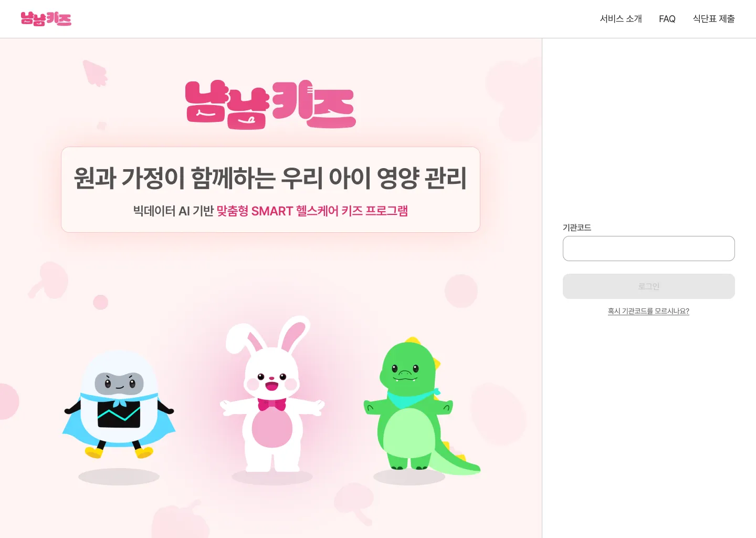
Task: Click the white rabbit character
Action: (x=272, y=394)
